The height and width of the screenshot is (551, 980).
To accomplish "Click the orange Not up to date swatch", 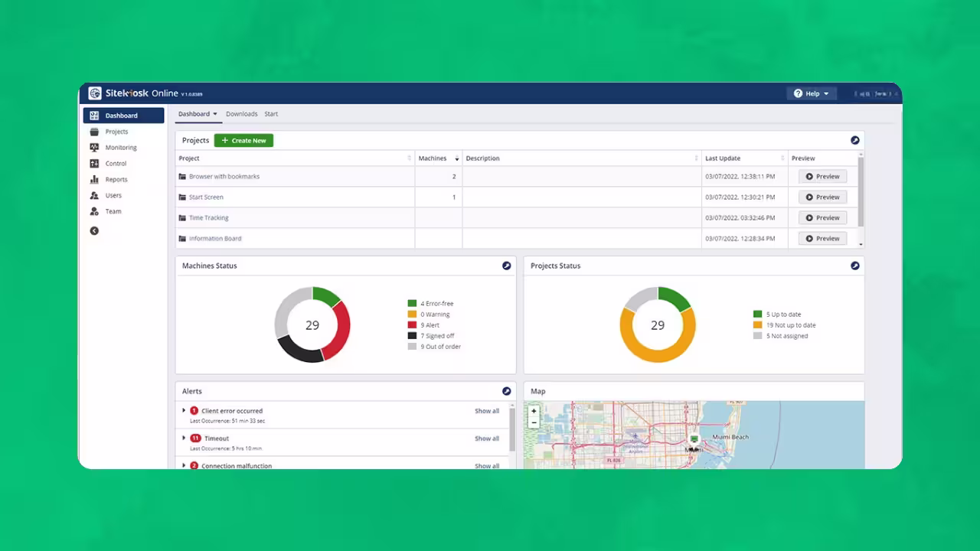I will [x=758, y=325].
